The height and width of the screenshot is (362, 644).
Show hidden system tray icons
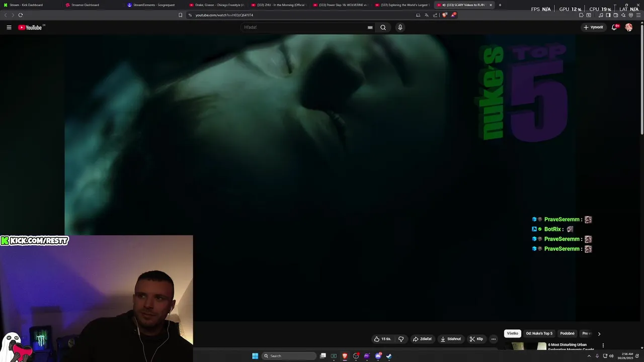coord(589,356)
